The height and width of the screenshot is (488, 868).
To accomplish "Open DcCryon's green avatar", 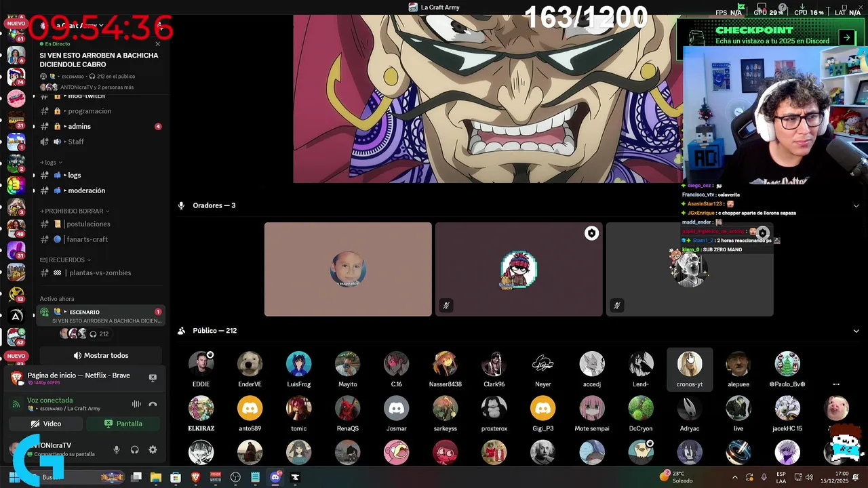I will click(x=641, y=409).
